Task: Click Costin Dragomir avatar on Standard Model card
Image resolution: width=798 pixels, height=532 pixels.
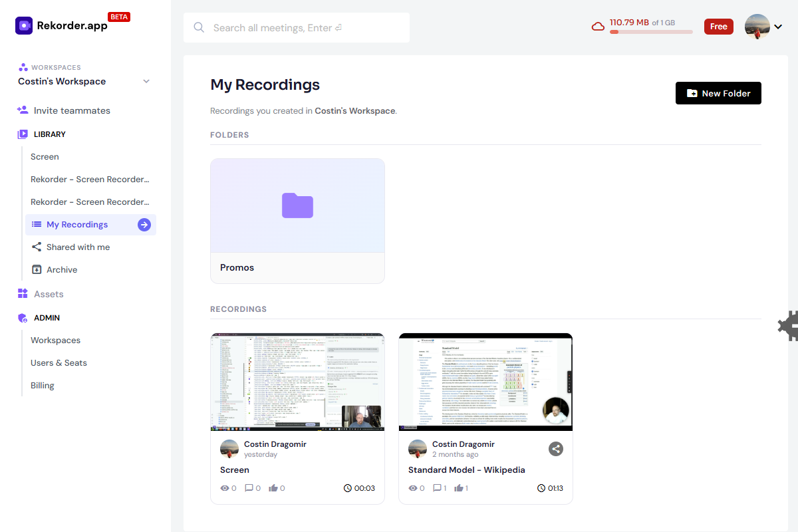Action: [x=418, y=449]
